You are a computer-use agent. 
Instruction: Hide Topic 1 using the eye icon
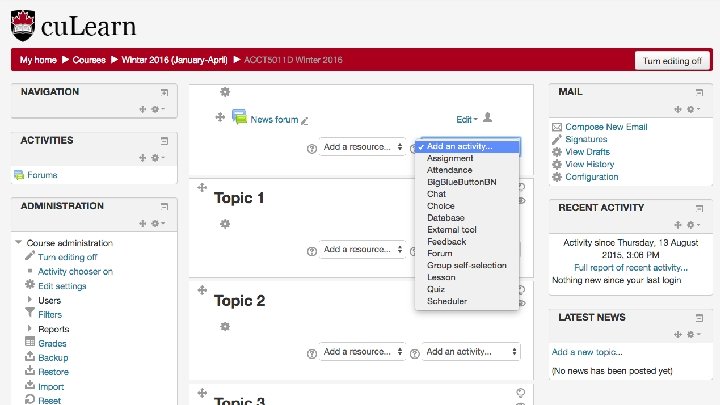522,201
